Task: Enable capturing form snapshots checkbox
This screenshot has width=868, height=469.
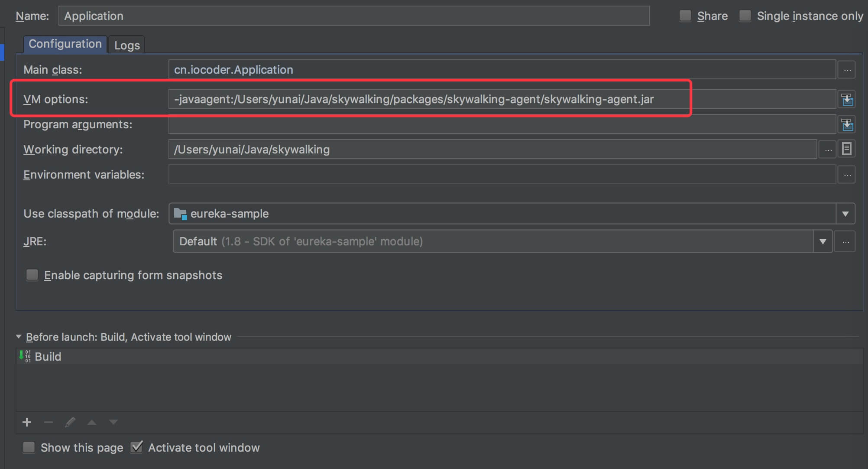Action: pos(32,275)
